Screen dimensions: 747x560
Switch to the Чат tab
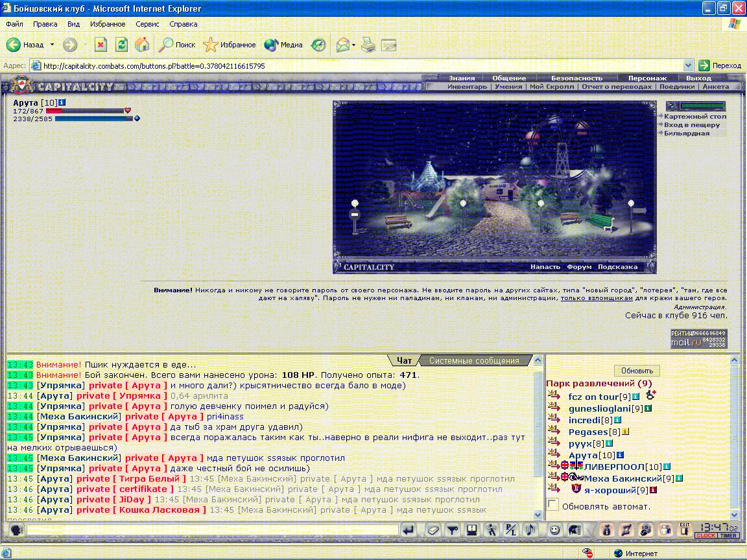pos(404,360)
